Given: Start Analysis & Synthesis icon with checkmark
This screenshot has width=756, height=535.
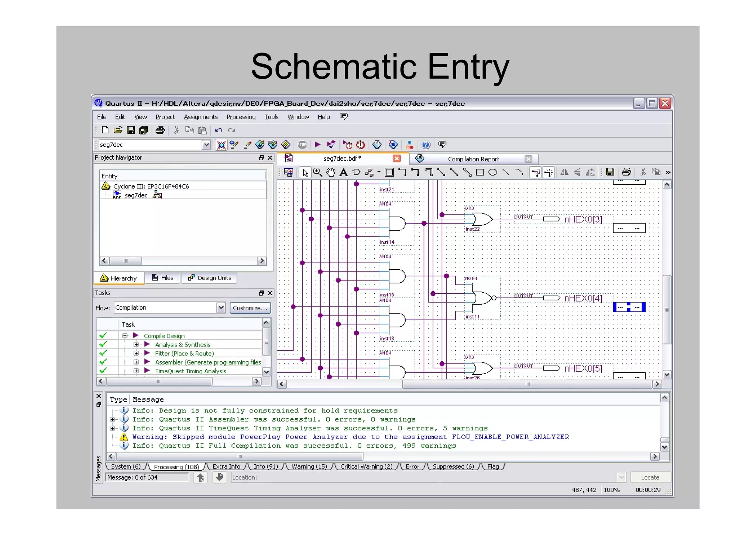Looking at the screenshot, I should [331, 145].
